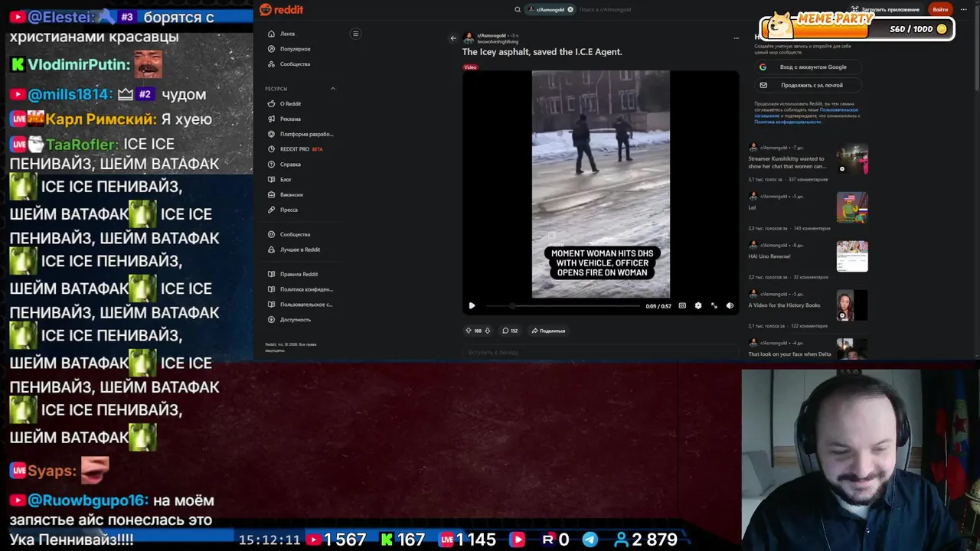Click Поделиться share button
Screen dimensions: 980x551
(548, 331)
